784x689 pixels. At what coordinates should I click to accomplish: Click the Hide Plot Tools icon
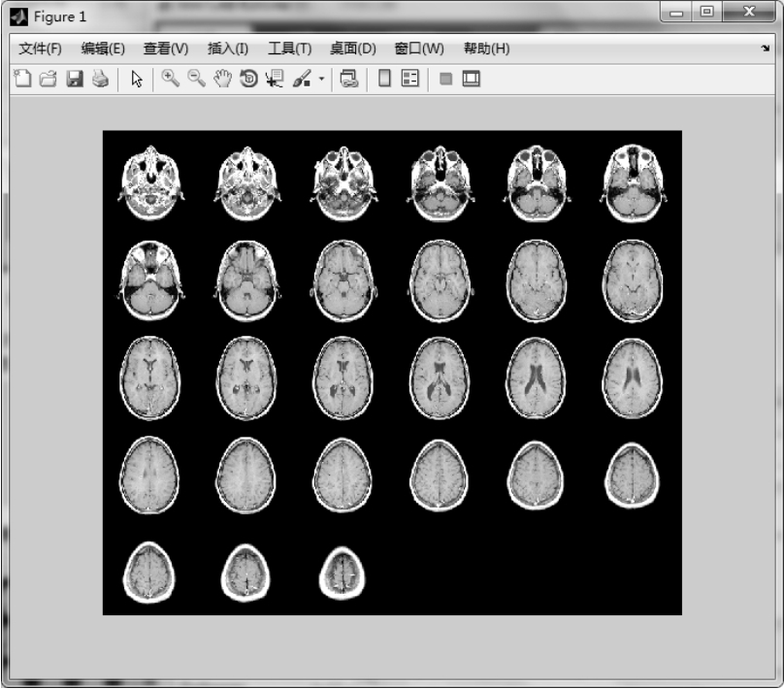coord(445,79)
